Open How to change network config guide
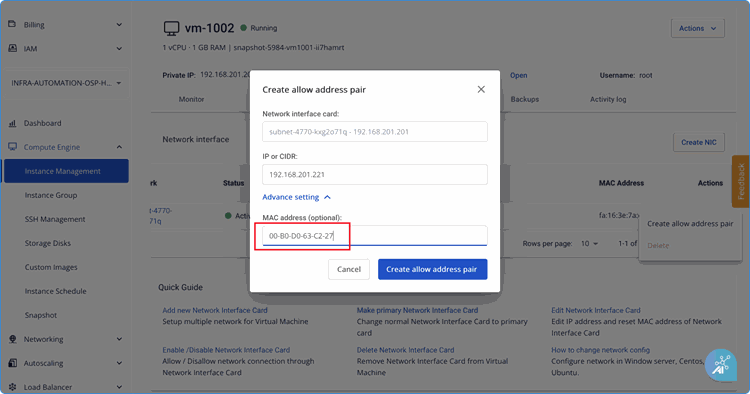 point(600,350)
